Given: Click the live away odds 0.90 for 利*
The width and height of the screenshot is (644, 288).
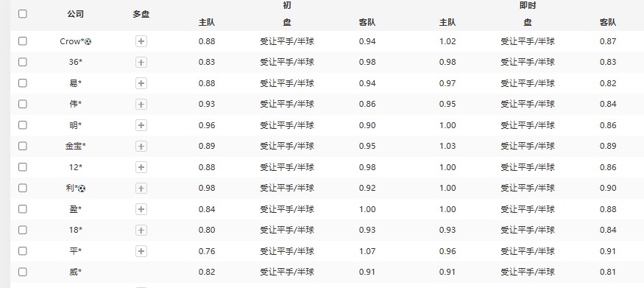Looking at the screenshot, I should coord(608,188).
